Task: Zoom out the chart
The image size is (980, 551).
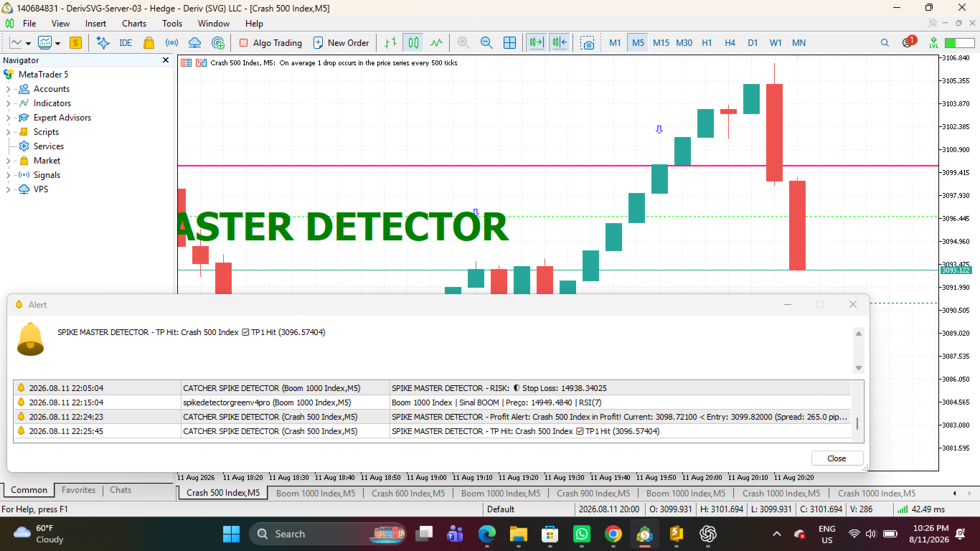Action: pos(486,43)
